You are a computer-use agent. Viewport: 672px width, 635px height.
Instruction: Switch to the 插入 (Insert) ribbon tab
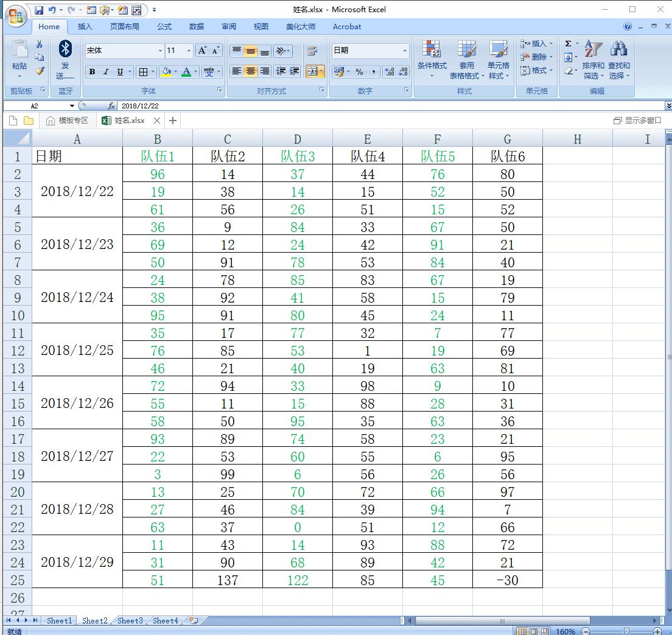pyautogui.click(x=85, y=27)
